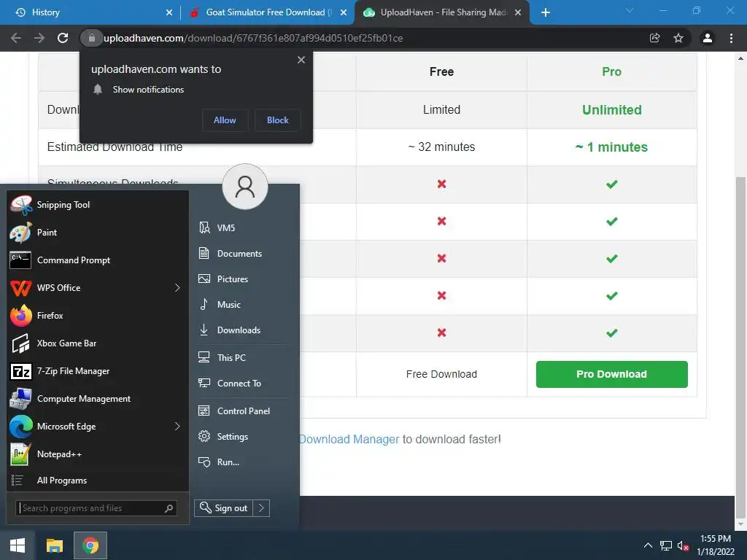The image size is (747, 560).
Task: Click the green Pro Download button
Action: (612, 374)
